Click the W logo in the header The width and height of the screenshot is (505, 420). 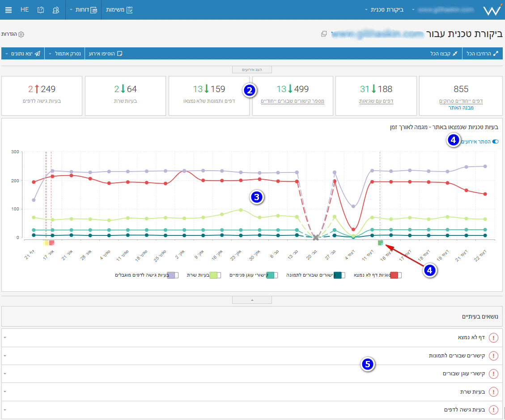492,10
